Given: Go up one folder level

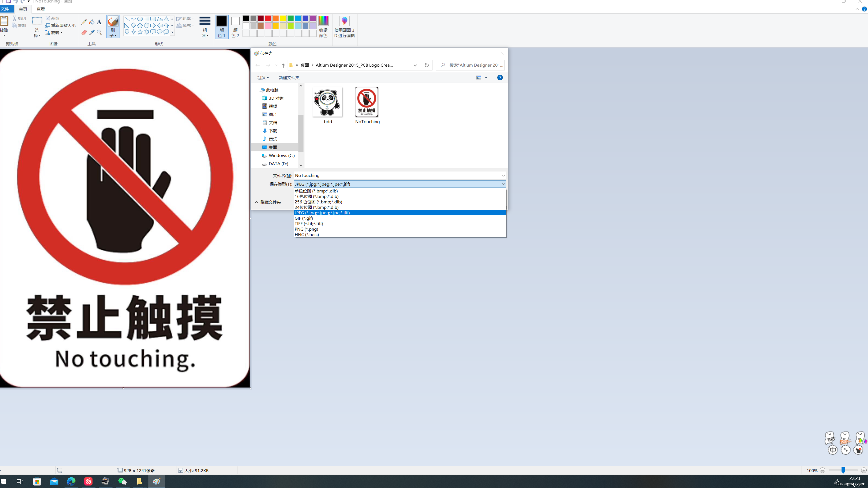Looking at the screenshot, I should pyautogui.click(x=283, y=65).
